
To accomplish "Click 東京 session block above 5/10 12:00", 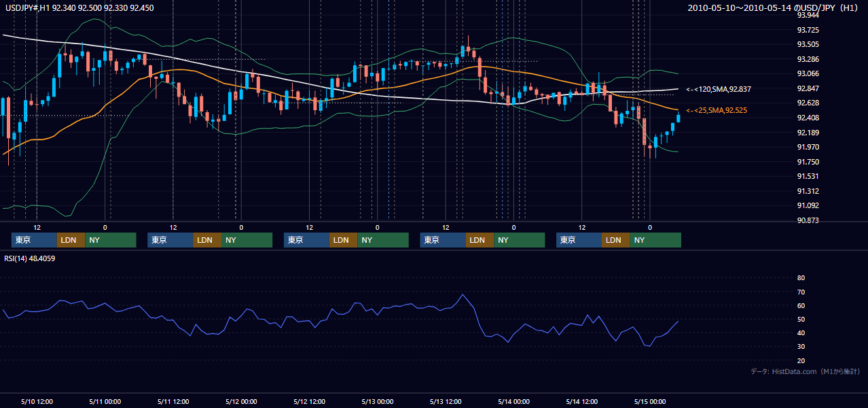I will click(x=35, y=240).
